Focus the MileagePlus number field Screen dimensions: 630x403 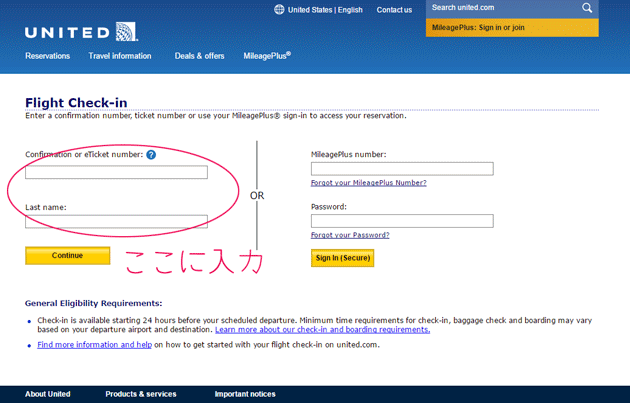click(402, 169)
